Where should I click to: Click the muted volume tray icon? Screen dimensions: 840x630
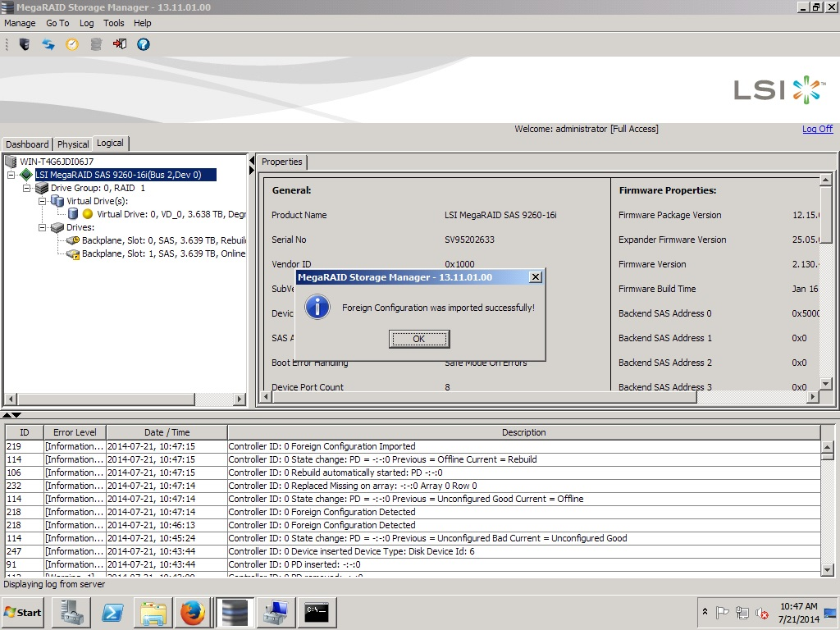click(762, 612)
